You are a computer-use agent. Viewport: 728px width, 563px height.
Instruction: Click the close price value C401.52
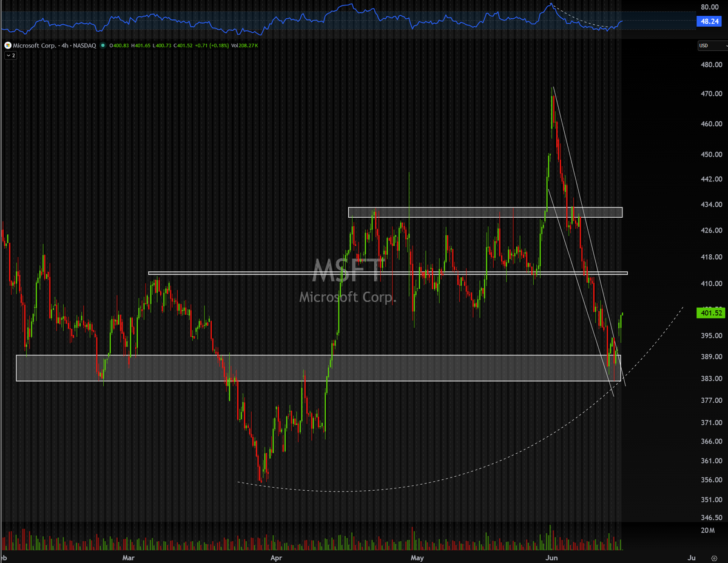[183, 46]
